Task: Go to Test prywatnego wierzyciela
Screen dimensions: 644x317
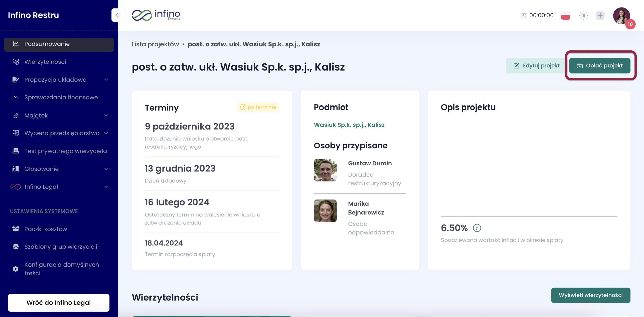Action: (65, 151)
